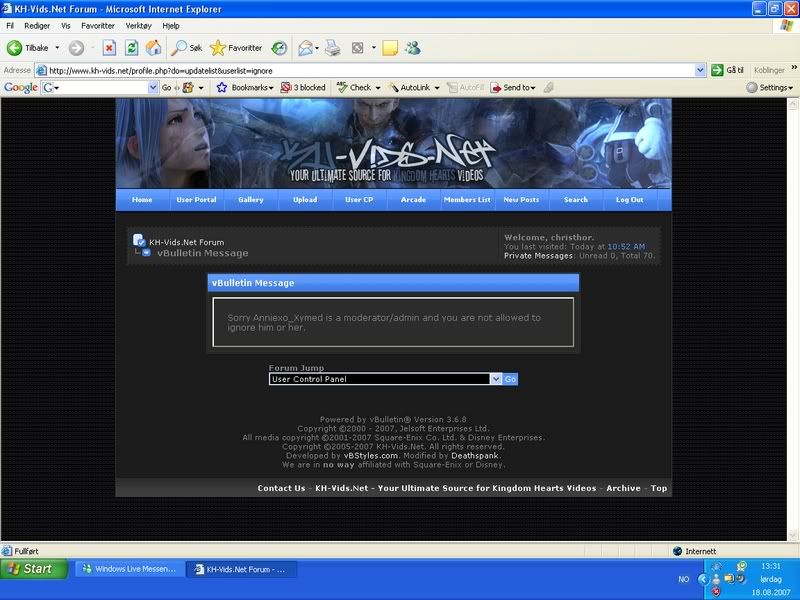Image resolution: width=800 pixels, height=600 pixels.
Task: Show hidden system tray icons arrow
Action: pyautogui.click(x=703, y=579)
